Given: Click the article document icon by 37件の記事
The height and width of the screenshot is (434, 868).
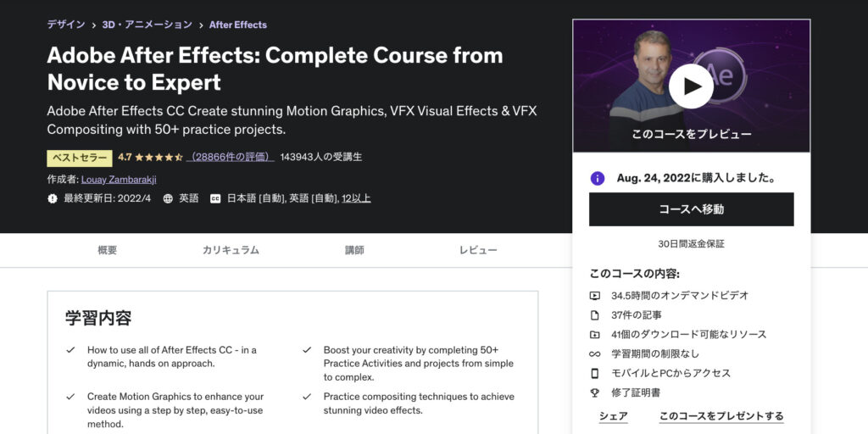Looking at the screenshot, I should (594, 315).
